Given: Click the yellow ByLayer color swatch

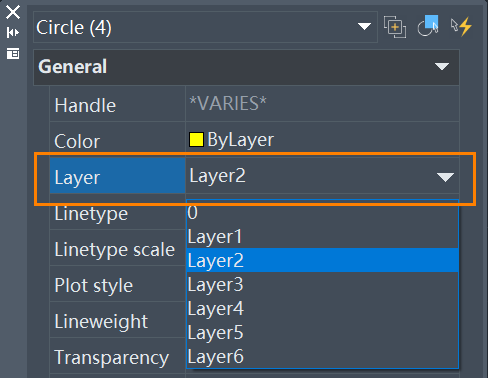Looking at the screenshot, I should 196,139.
